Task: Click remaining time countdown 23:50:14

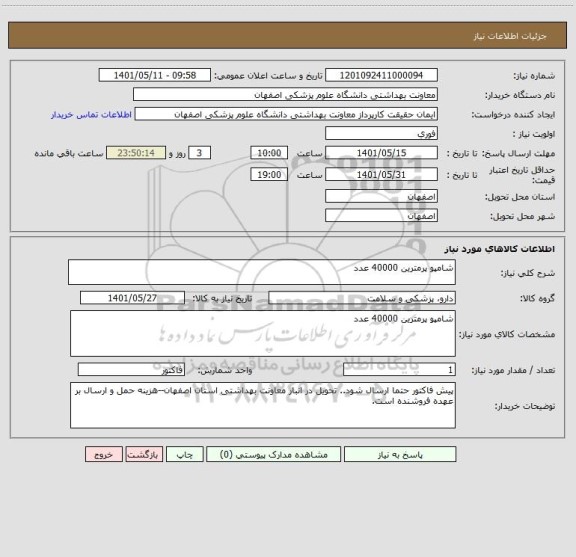Action: pos(136,153)
